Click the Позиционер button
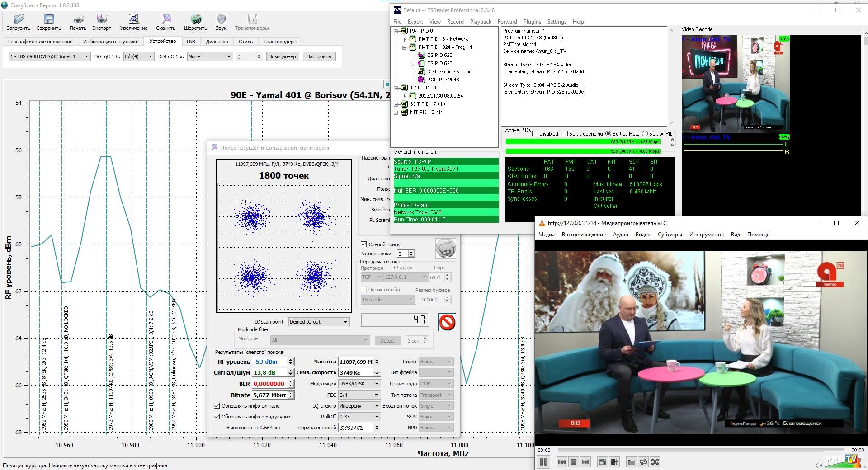 tap(282, 56)
